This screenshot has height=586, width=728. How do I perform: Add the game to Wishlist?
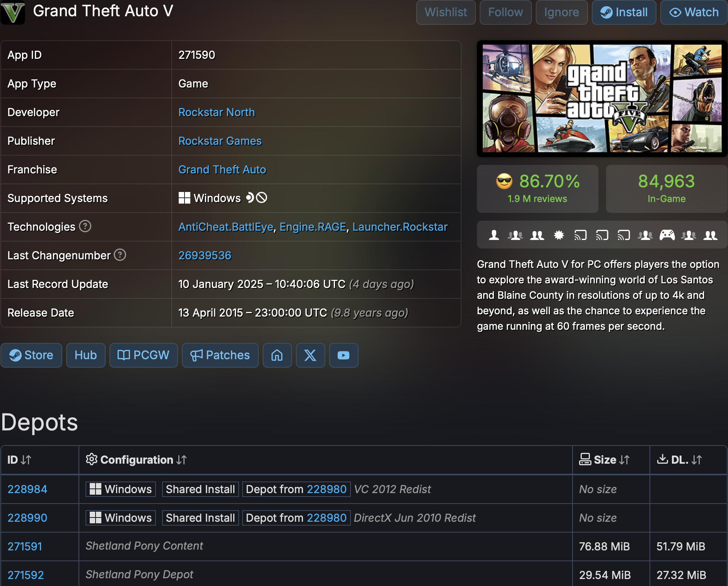(x=446, y=12)
